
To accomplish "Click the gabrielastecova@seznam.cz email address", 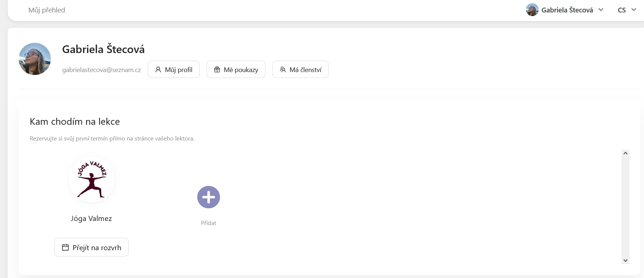I will point(101,70).
